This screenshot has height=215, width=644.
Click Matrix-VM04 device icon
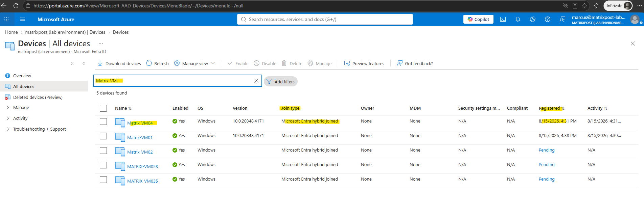pyautogui.click(x=120, y=123)
